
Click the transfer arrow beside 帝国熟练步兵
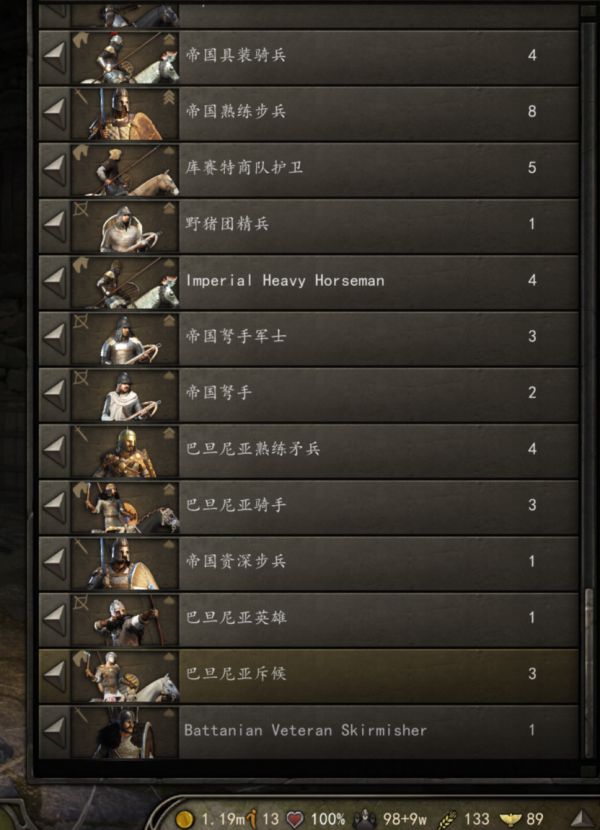[x=55, y=112]
